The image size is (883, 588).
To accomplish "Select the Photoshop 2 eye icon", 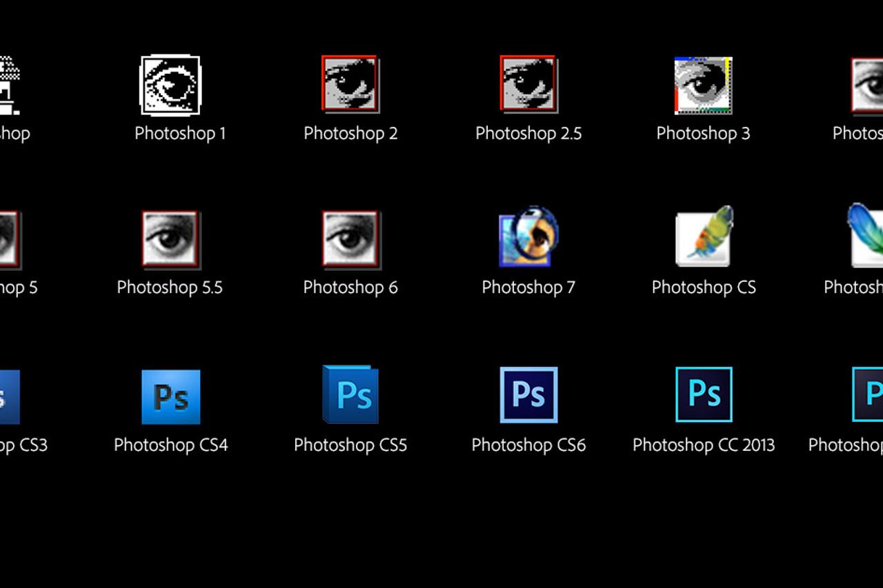I will pos(350,83).
